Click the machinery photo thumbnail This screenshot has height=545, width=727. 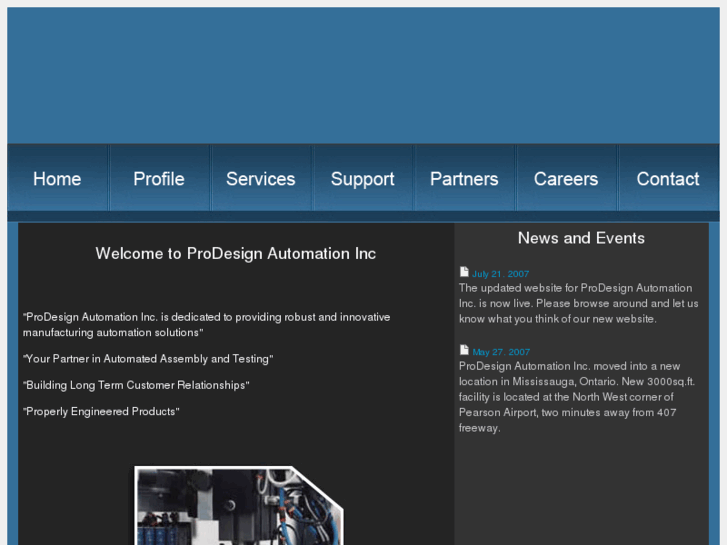[239, 506]
